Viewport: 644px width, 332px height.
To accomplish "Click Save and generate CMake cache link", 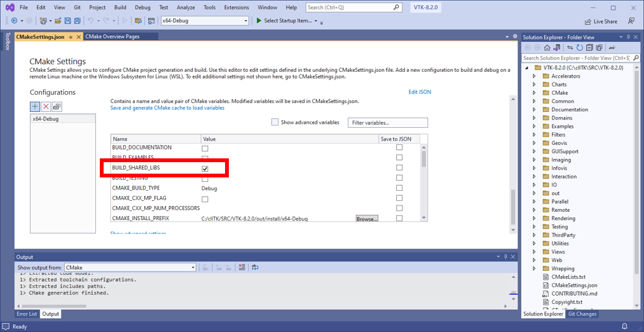I will tap(167, 107).
